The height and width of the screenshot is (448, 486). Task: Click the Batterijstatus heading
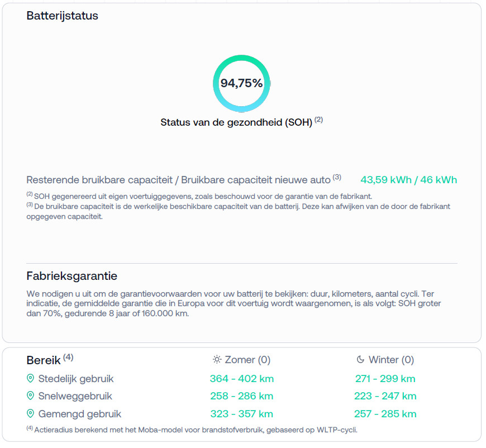63,16
